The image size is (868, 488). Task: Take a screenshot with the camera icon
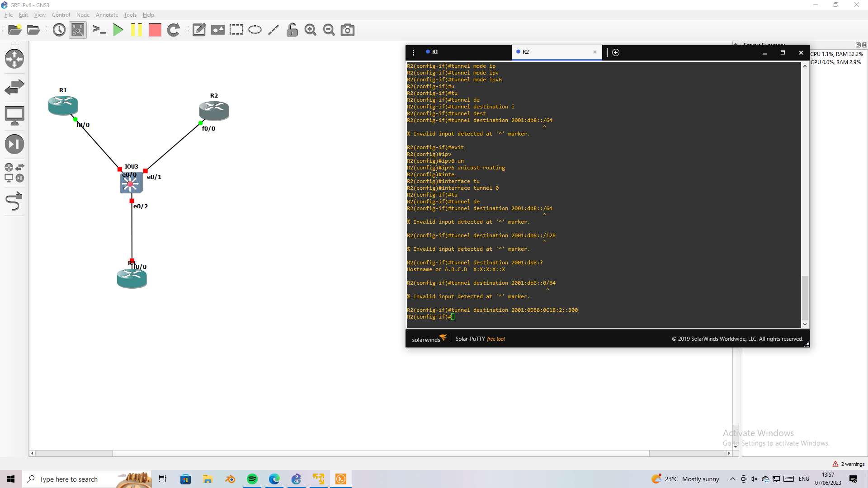347,30
